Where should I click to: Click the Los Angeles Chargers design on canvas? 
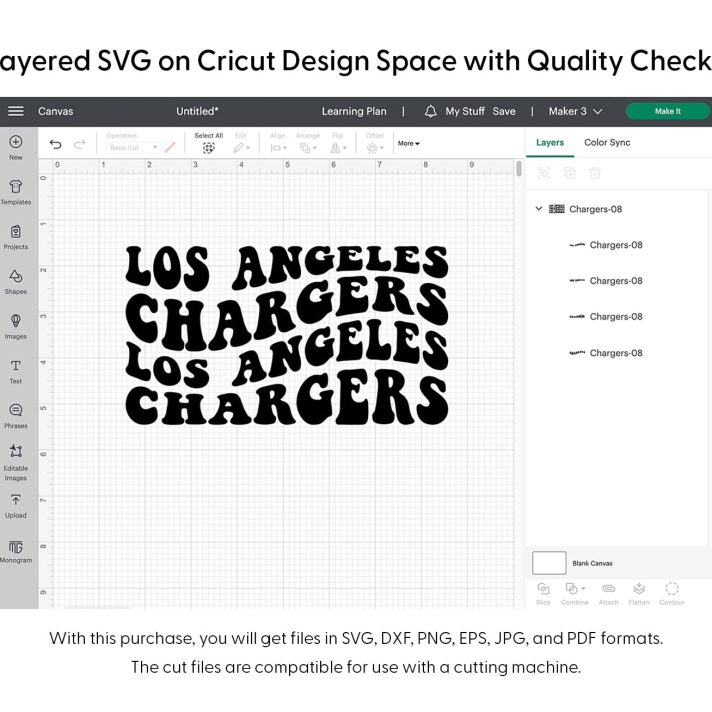(287, 335)
